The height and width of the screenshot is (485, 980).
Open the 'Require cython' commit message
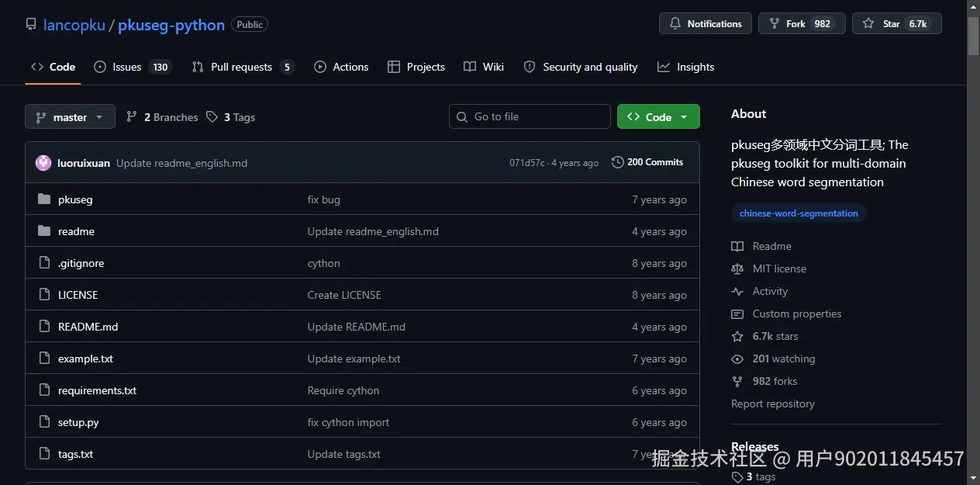pyautogui.click(x=343, y=390)
